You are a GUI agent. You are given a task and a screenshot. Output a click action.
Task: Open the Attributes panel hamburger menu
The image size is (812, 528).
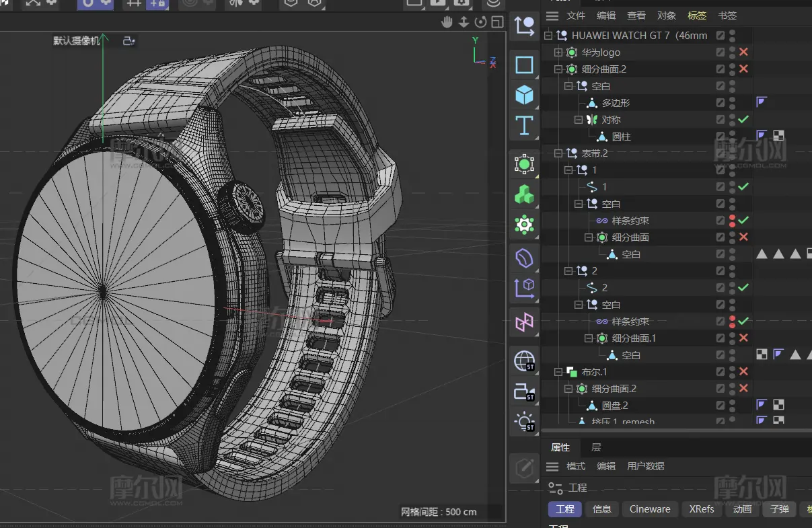click(x=552, y=466)
